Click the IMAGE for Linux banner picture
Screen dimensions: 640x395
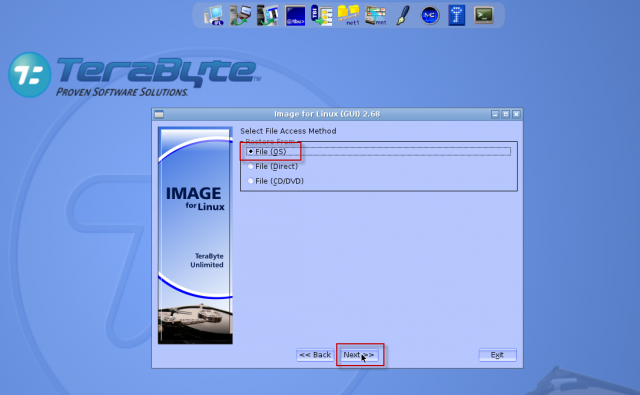pos(196,235)
